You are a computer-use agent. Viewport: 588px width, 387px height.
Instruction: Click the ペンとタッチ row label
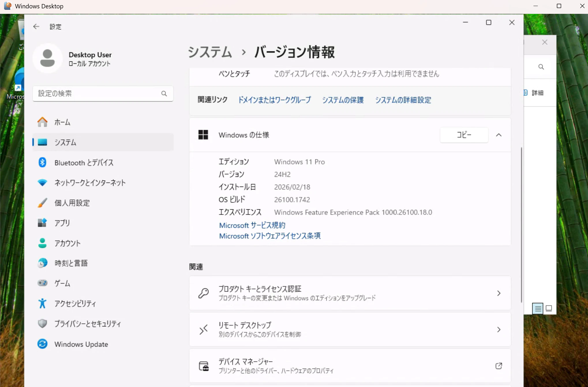[234, 74]
